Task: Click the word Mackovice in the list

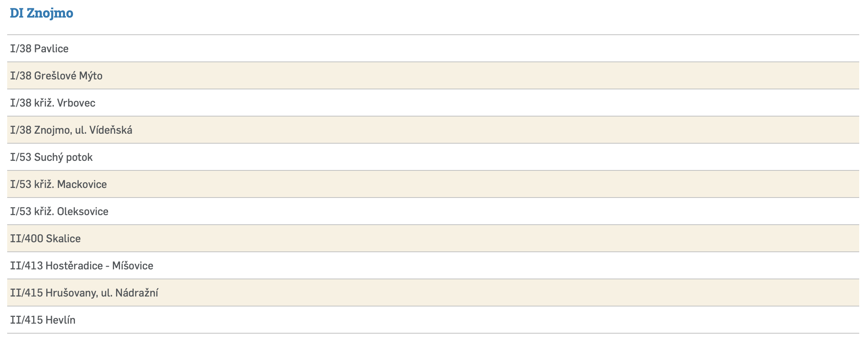Action: click(82, 184)
